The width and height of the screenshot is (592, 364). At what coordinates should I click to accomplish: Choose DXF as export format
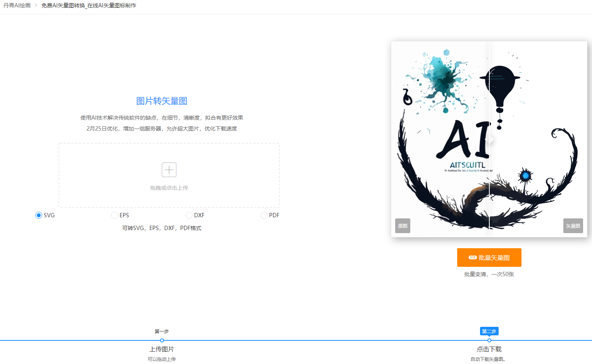[189, 215]
